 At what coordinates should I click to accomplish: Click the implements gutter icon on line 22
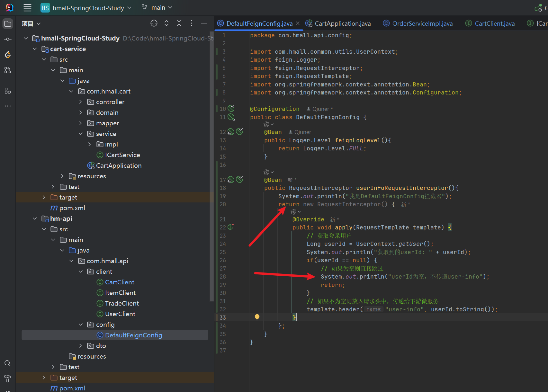coord(231,227)
